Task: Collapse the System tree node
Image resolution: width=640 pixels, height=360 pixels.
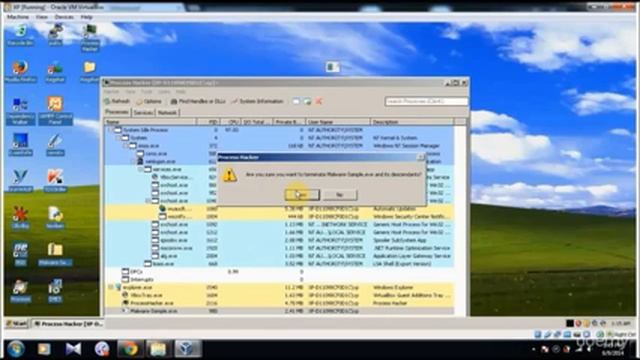Action: pyautogui.click(x=118, y=138)
